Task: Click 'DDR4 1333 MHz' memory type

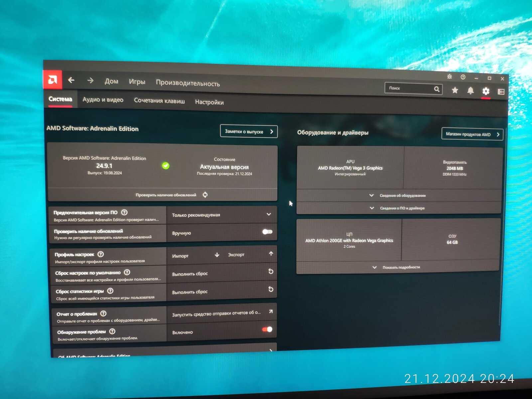Action: point(455,174)
